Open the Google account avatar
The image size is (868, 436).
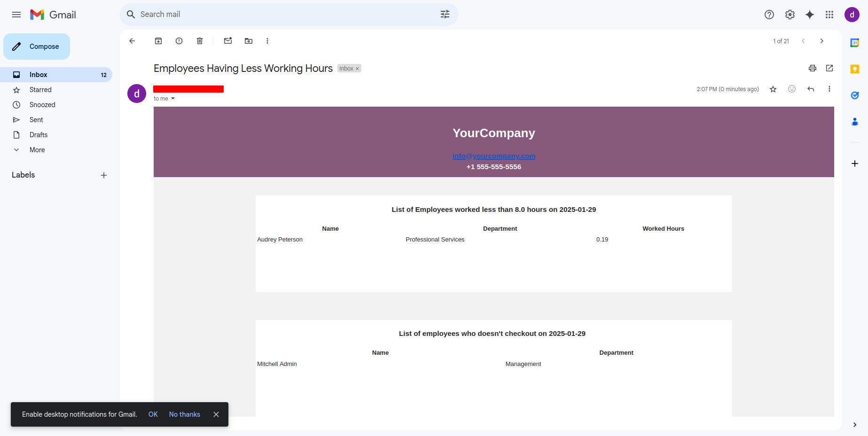coord(852,15)
